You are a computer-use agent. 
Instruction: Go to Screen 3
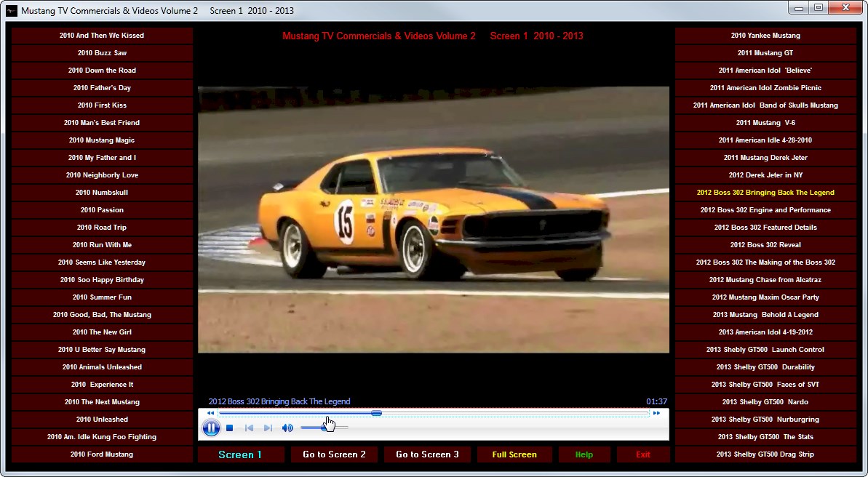[x=427, y=454]
